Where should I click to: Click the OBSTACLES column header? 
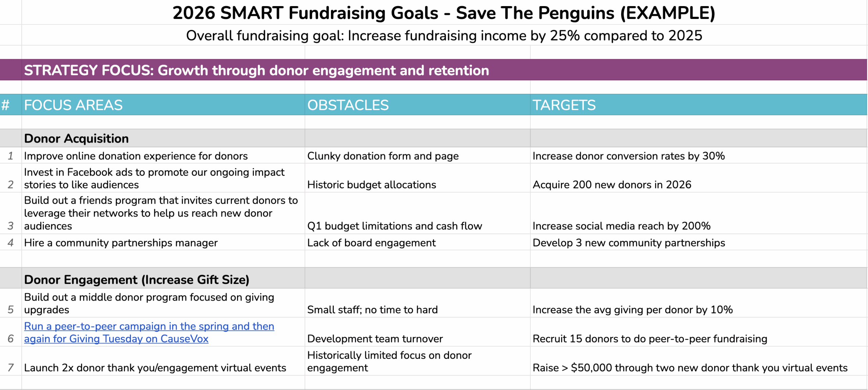(x=348, y=105)
